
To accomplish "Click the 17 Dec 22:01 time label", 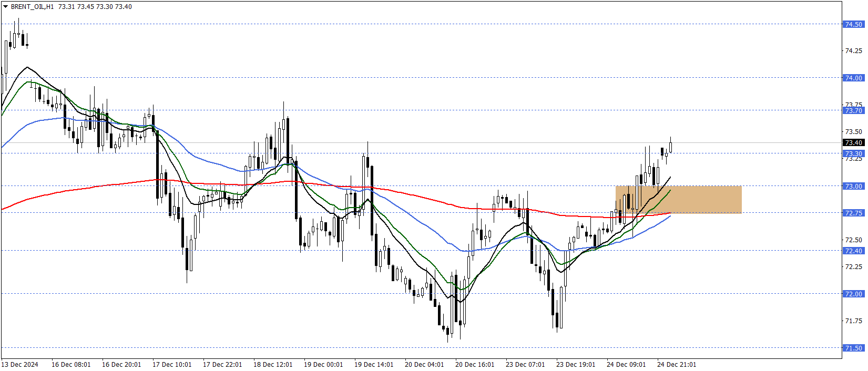I will pyautogui.click(x=222, y=365).
